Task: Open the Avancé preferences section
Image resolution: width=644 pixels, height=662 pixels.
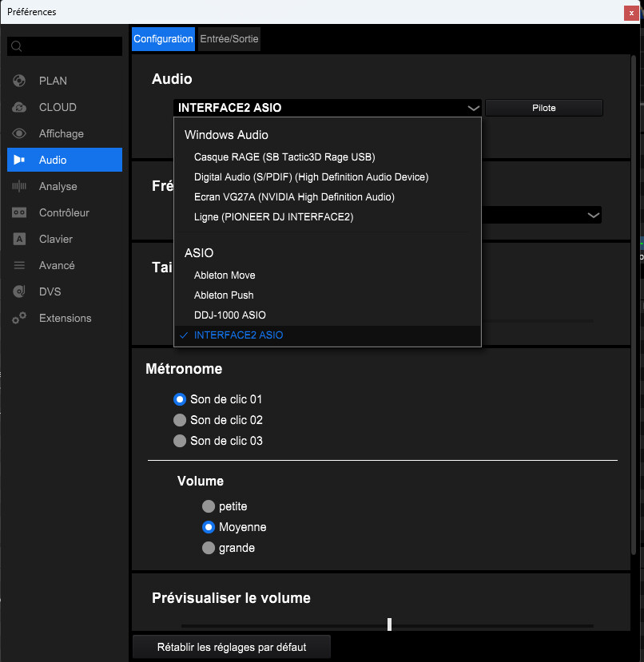Action: pos(65,265)
